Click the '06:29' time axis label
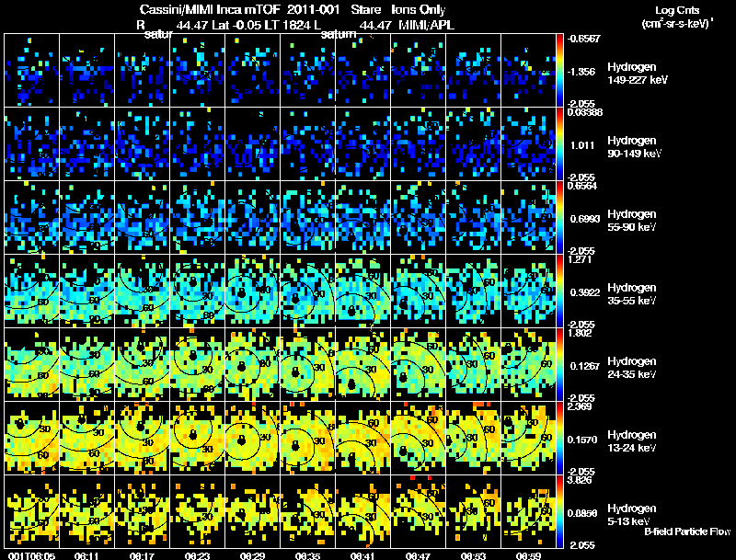736x560 pixels. 252,555
